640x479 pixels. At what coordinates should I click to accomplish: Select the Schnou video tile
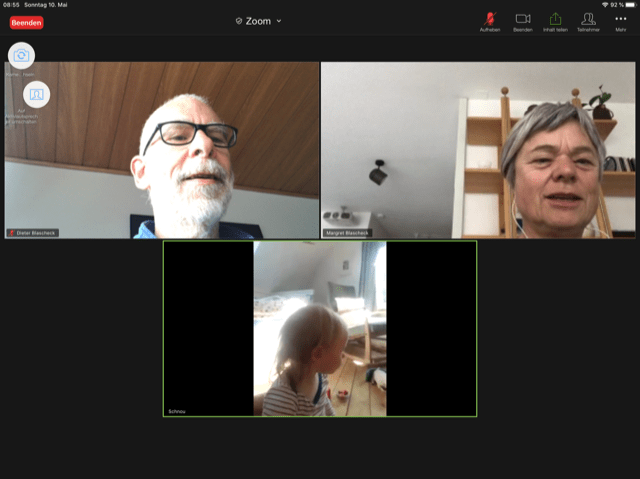(319, 328)
